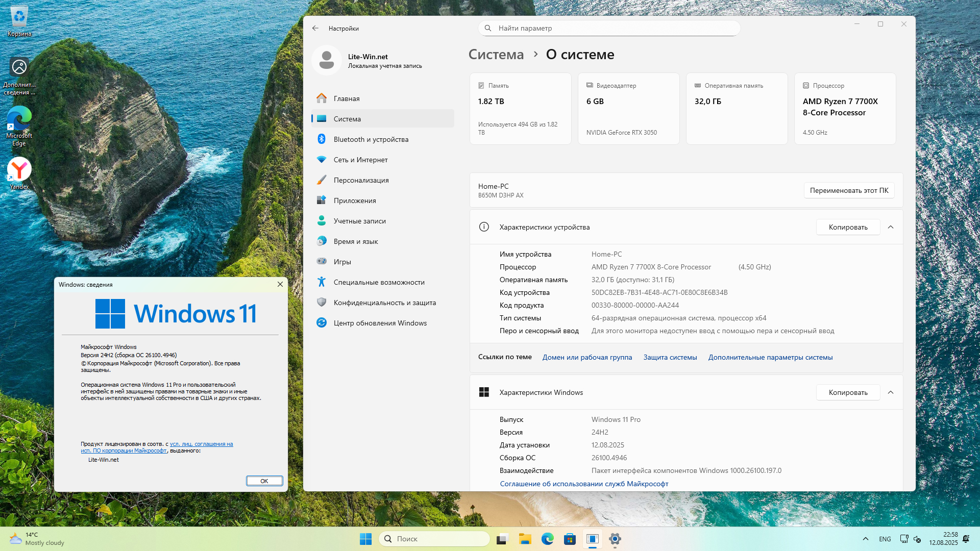The width and height of the screenshot is (980, 551).
Task: Open File Explorer from taskbar
Action: coord(525,539)
